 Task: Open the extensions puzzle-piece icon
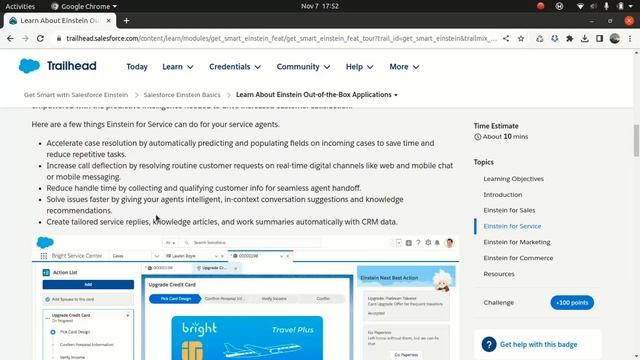(569, 38)
